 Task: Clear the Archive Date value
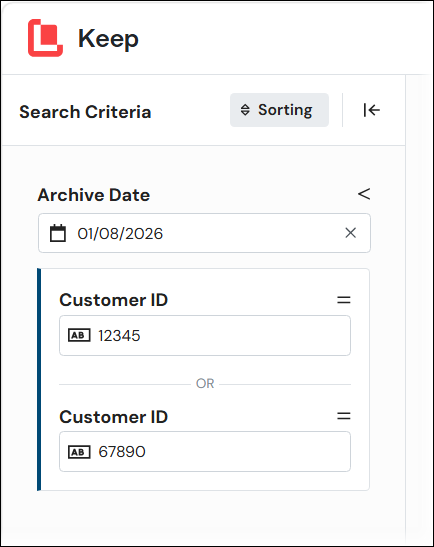350,233
